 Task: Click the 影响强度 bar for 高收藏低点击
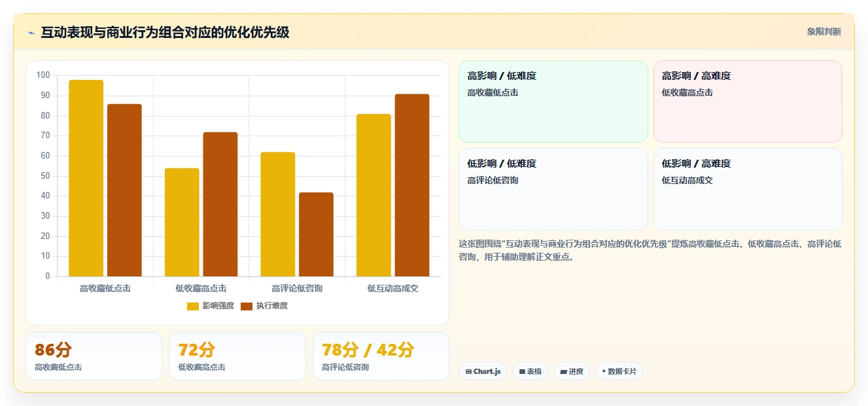click(86, 178)
